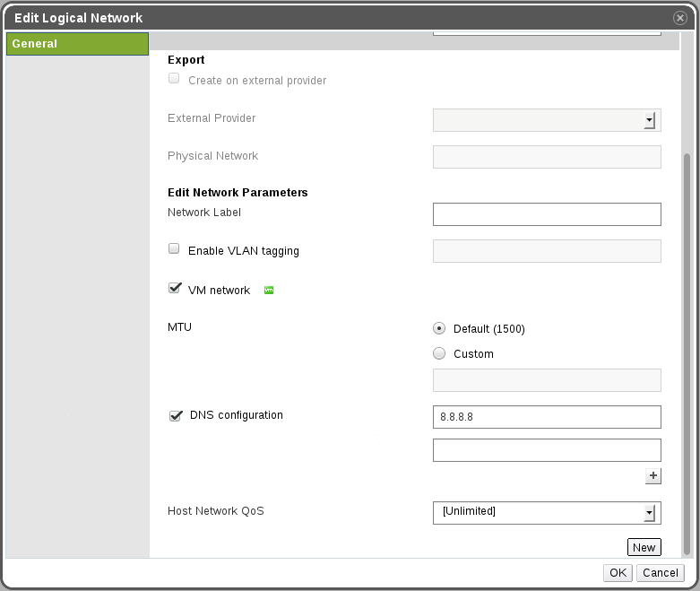Click the Network Label input field
Viewport: 700px width, 591px height.
click(547, 214)
